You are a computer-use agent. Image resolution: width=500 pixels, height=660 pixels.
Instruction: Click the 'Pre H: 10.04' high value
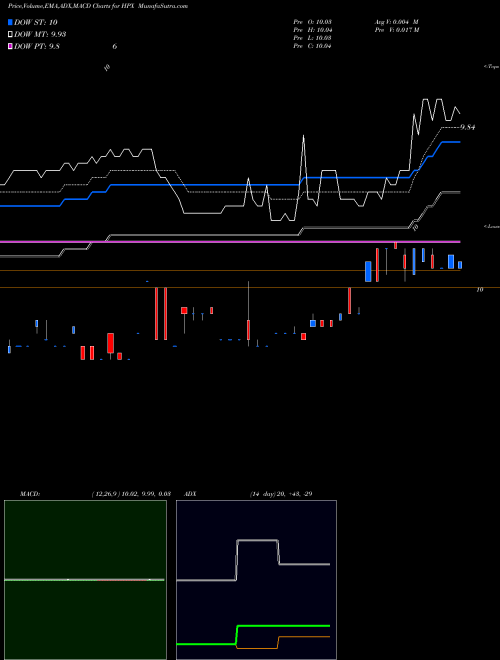coord(312,30)
